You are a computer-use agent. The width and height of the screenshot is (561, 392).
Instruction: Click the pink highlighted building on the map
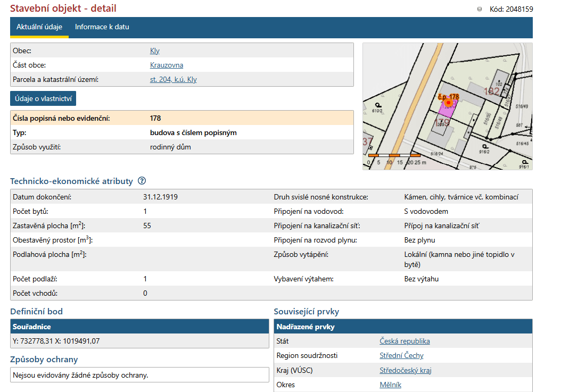point(445,111)
